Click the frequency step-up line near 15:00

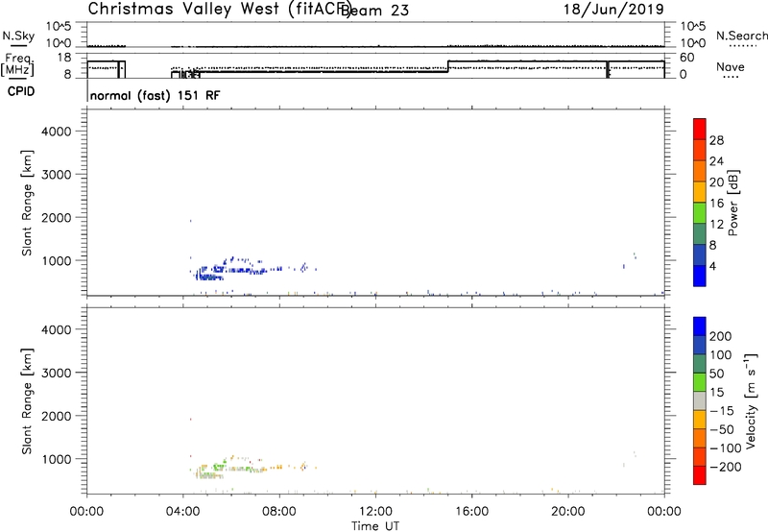pyautogui.click(x=448, y=66)
